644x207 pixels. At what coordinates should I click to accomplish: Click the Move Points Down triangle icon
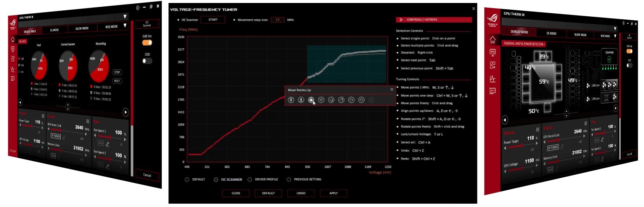click(321, 100)
